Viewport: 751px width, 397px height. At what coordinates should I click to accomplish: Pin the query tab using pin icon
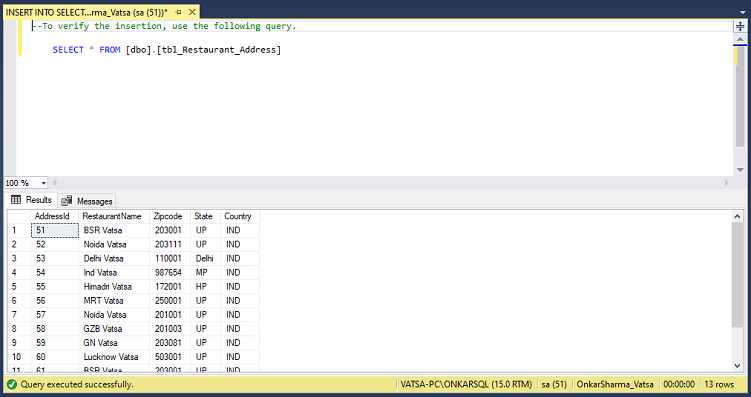point(178,12)
